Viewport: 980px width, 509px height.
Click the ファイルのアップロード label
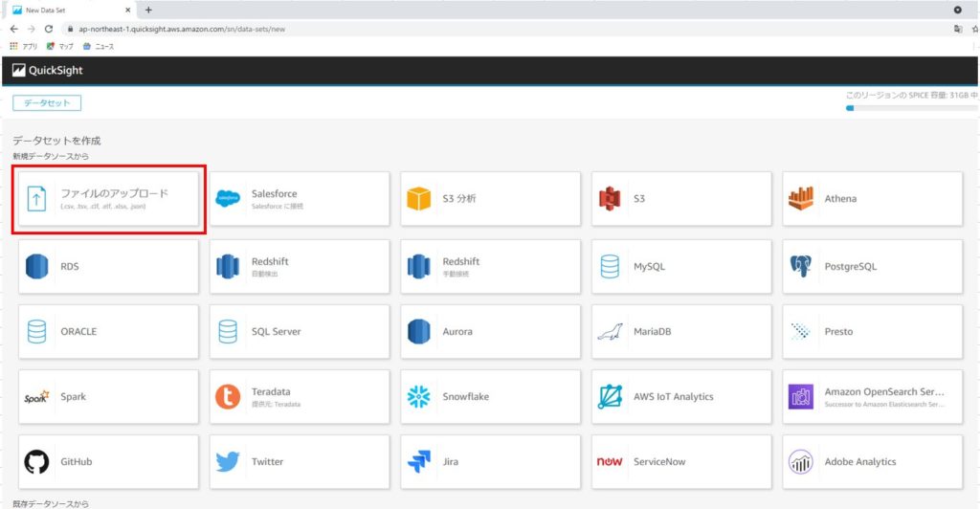pyautogui.click(x=115, y=193)
